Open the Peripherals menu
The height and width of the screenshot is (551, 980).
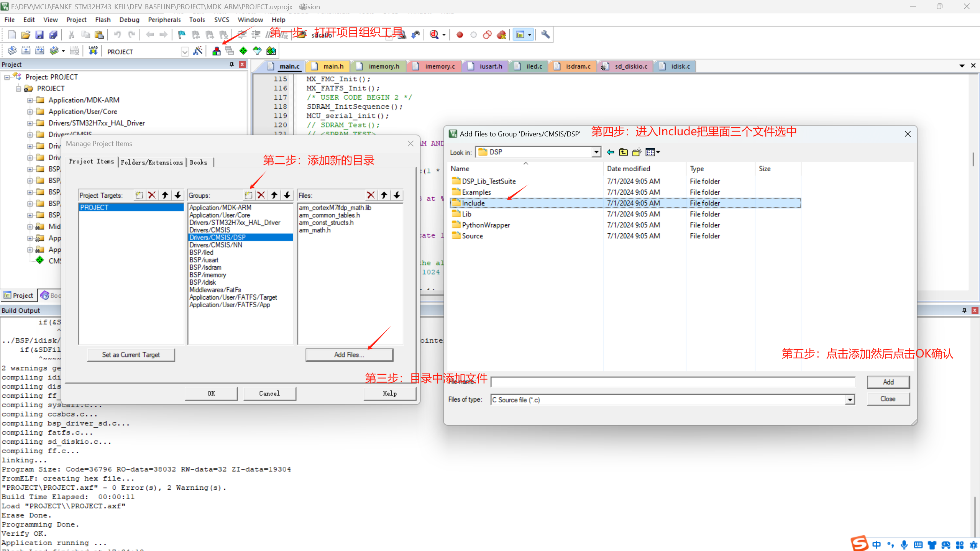[164, 20]
